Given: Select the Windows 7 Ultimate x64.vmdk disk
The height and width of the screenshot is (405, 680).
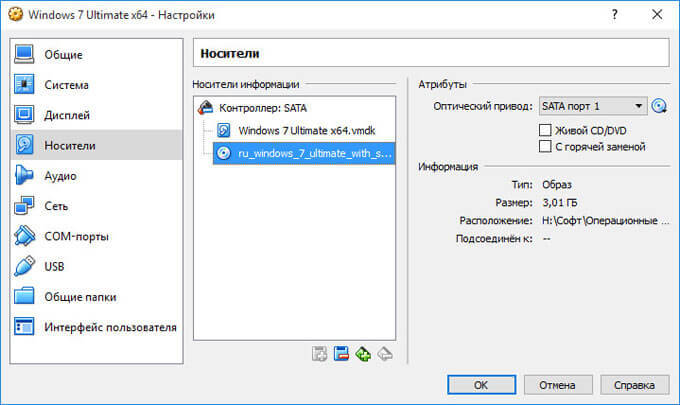Looking at the screenshot, I should 301,130.
